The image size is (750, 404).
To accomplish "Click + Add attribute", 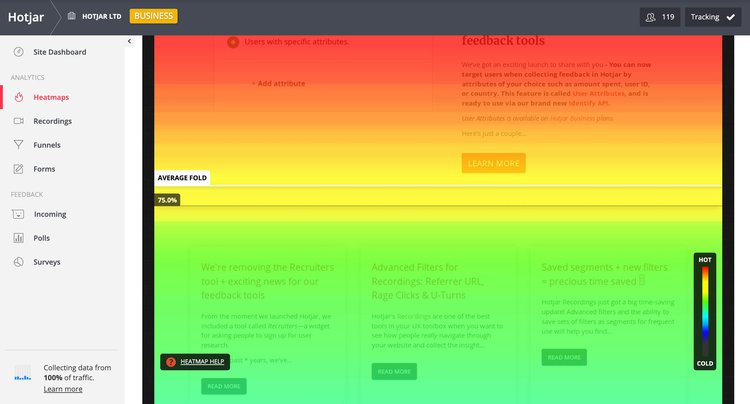I will [x=279, y=83].
